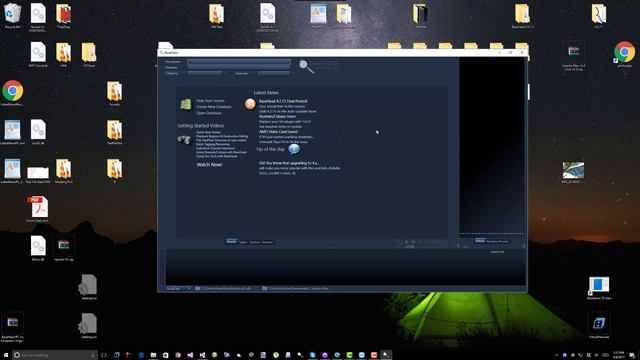The image size is (640, 360).
Task: Click the binoculars icon under Getting Started Videos
Action: (x=184, y=140)
